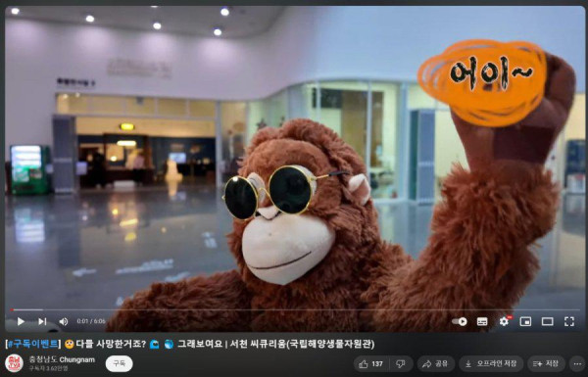Screen dimensions: 588x377
Task: Open video settings gear
Action: point(504,321)
